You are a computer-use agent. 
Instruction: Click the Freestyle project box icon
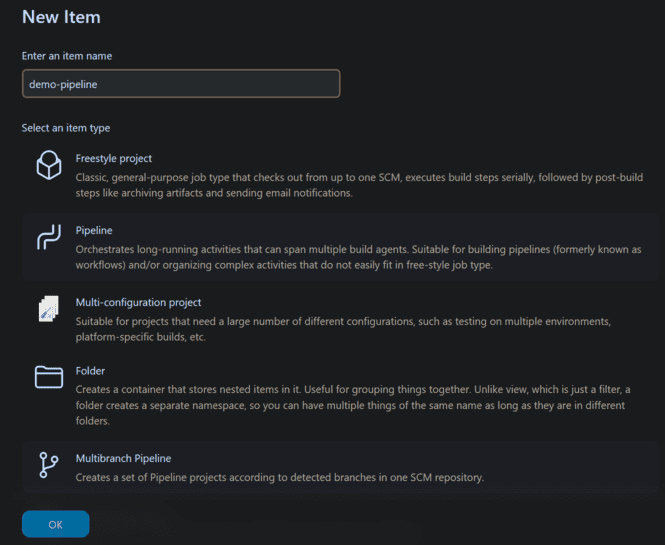(x=49, y=166)
